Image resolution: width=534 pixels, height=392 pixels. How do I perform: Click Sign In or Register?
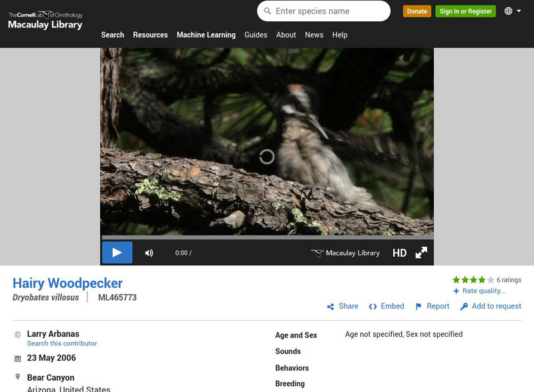[465, 11]
